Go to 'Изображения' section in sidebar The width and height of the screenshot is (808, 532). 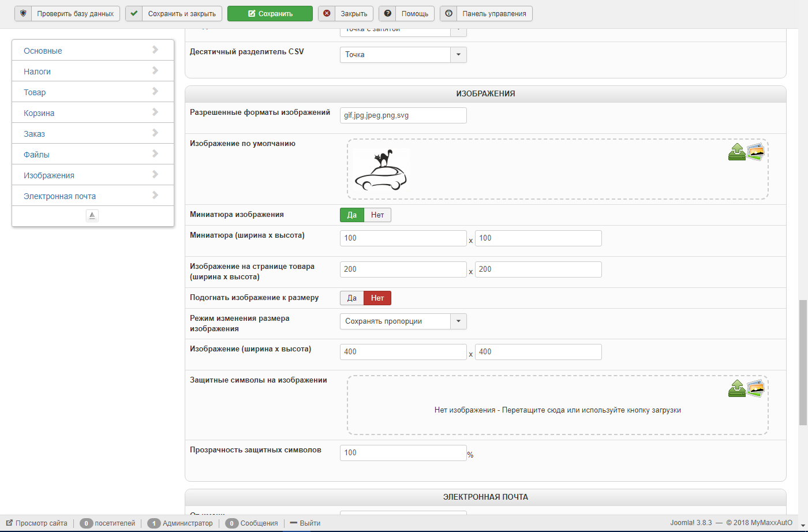point(92,175)
